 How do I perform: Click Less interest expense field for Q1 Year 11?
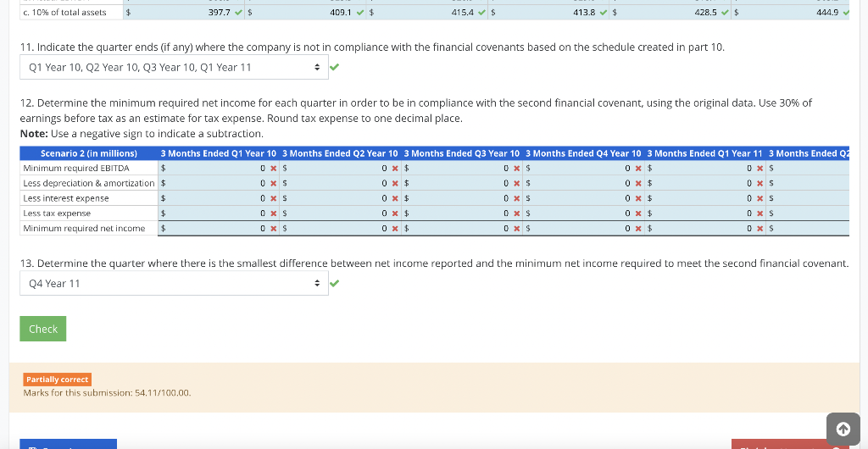pyautogui.click(x=704, y=198)
